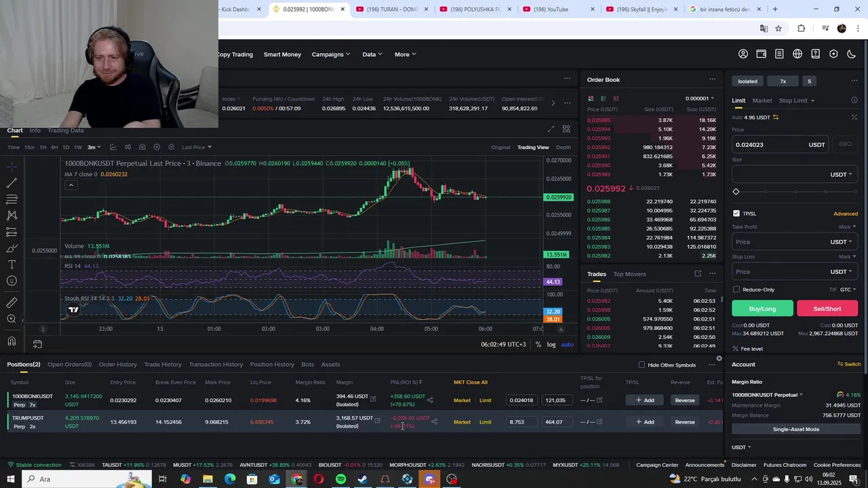Open the 7x leverage setting

coord(783,81)
